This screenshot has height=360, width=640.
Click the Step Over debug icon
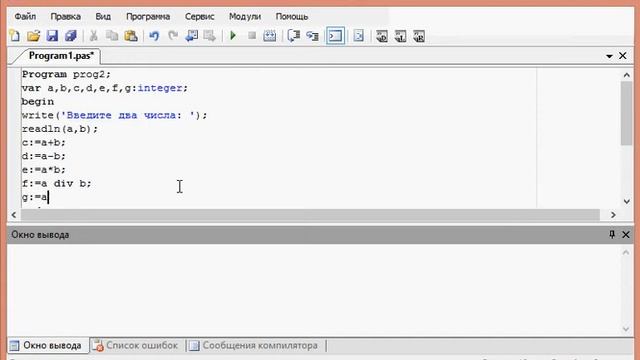click(x=294, y=36)
